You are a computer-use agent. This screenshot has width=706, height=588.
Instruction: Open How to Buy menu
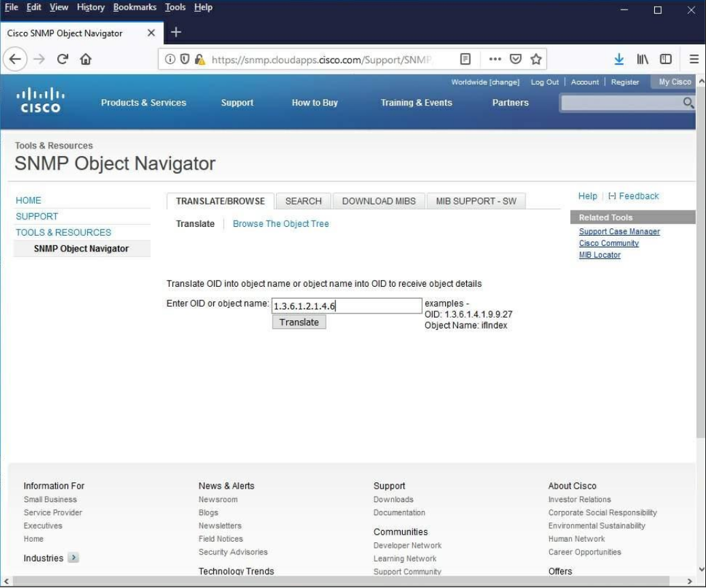tap(315, 103)
